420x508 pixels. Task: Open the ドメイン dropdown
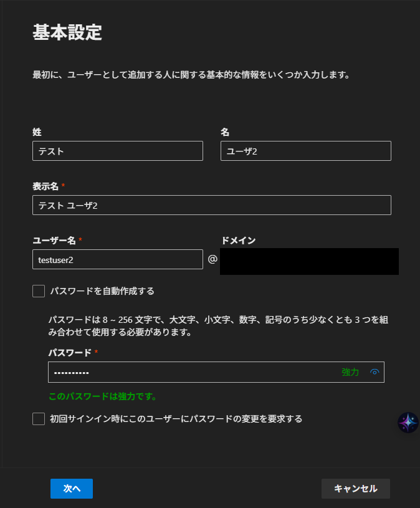(309, 261)
